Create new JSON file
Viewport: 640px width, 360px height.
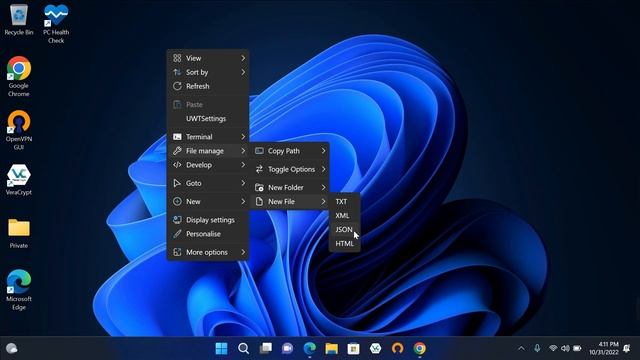point(344,229)
